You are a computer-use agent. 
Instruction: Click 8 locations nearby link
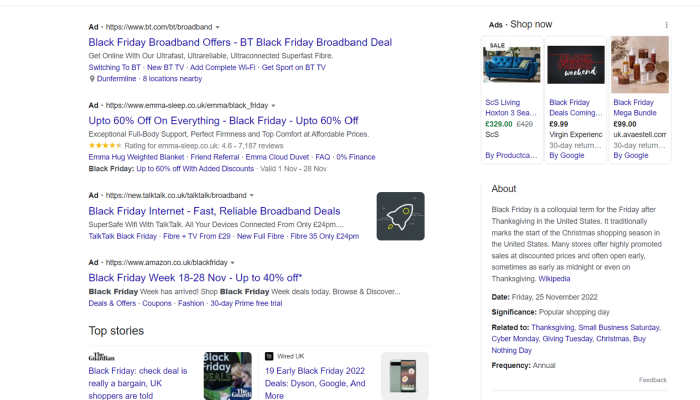172,79
